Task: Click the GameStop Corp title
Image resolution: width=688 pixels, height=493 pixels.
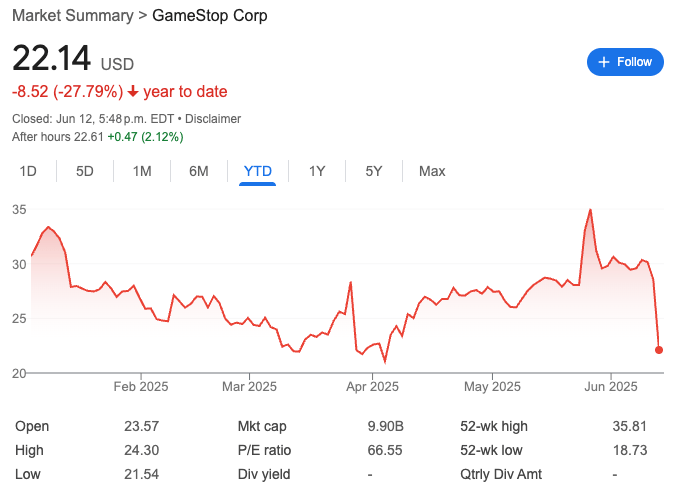Action: [210, 15]
